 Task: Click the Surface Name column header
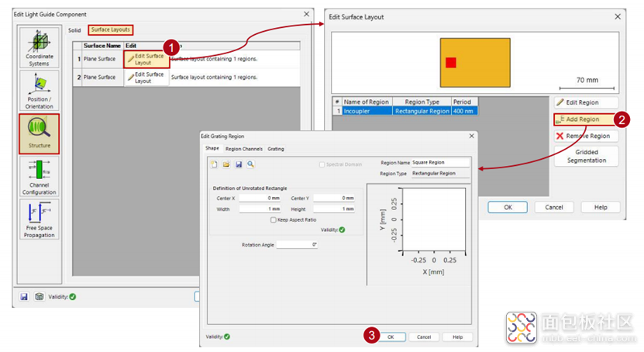click(x=102, y=46)
